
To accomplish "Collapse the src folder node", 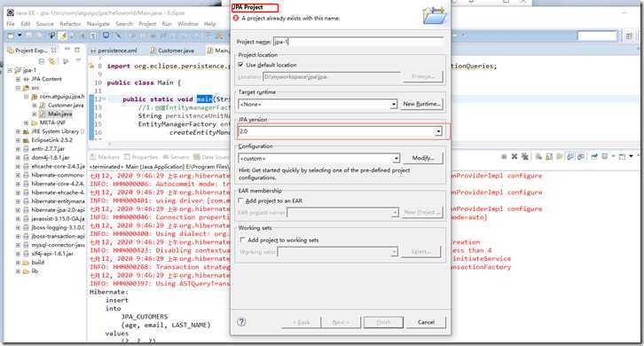I will [x=18, y=88].
